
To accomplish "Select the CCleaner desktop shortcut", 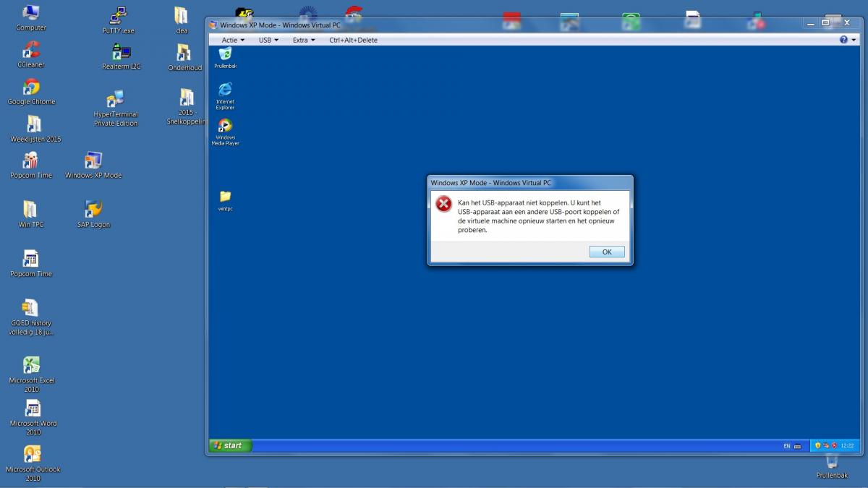I will (31, 55).
